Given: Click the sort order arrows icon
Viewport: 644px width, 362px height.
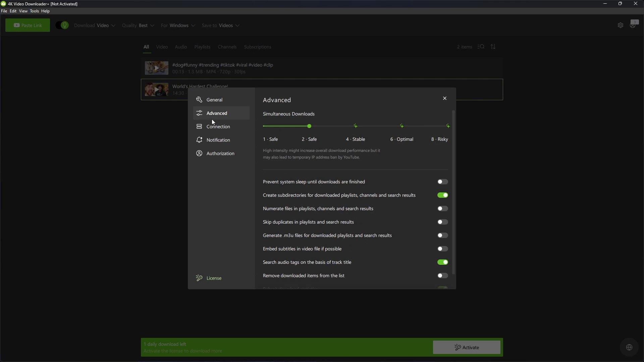Looking at the screenshot, I should 493,47.
